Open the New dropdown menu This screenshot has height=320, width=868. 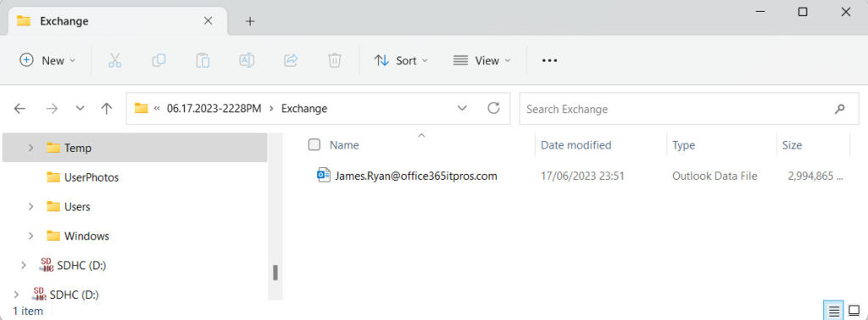tap(47, 60)
